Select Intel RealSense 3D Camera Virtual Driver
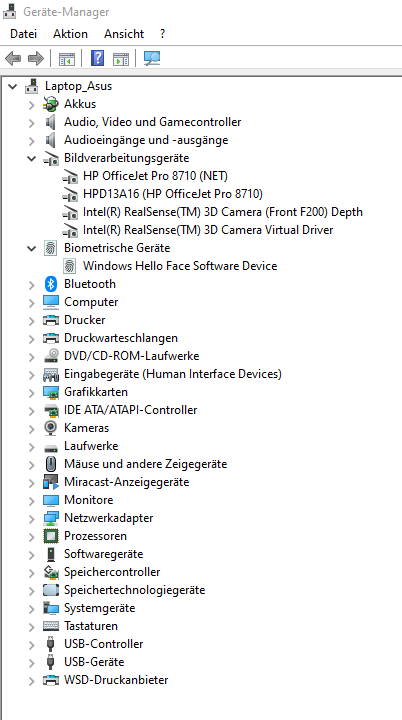The width and height of the screenshot is (402, 720). click(x=208, y=230)
